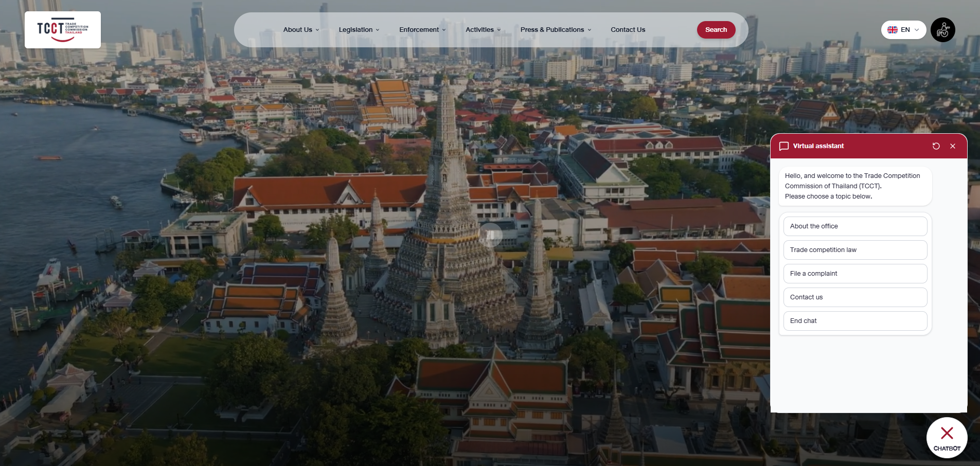Toggle the CHATBOT floating button
This screenshot has width=980, height=466.
(x=947, y=438)
